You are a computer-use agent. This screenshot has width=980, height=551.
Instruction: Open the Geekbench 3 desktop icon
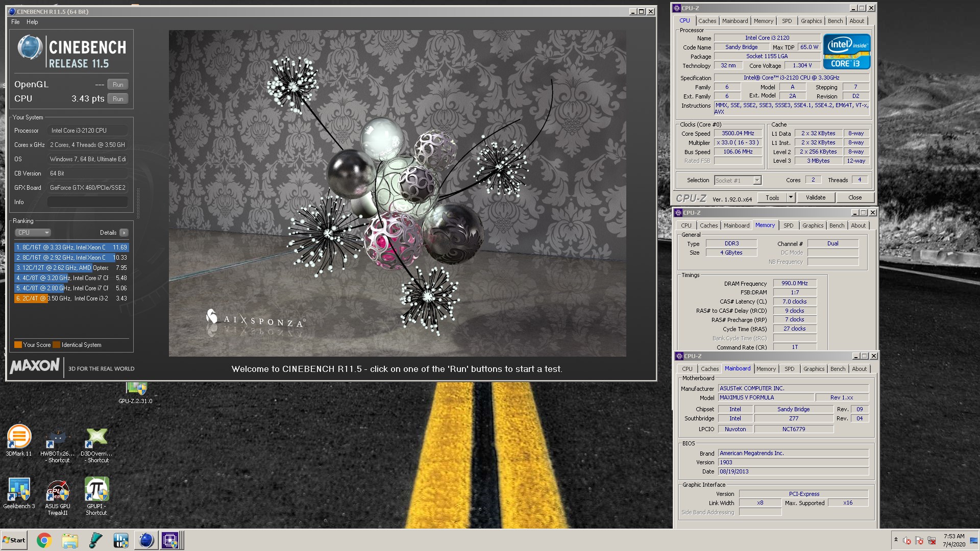coord(19,493)
